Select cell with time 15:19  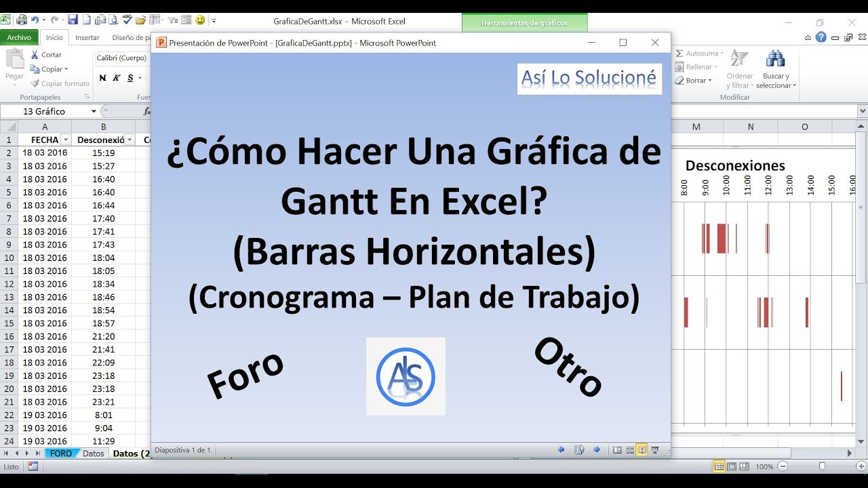tap(103, 152)
